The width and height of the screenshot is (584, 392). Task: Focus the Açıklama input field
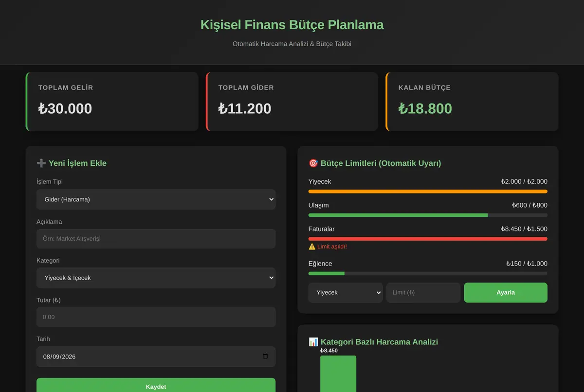[156, 239]
